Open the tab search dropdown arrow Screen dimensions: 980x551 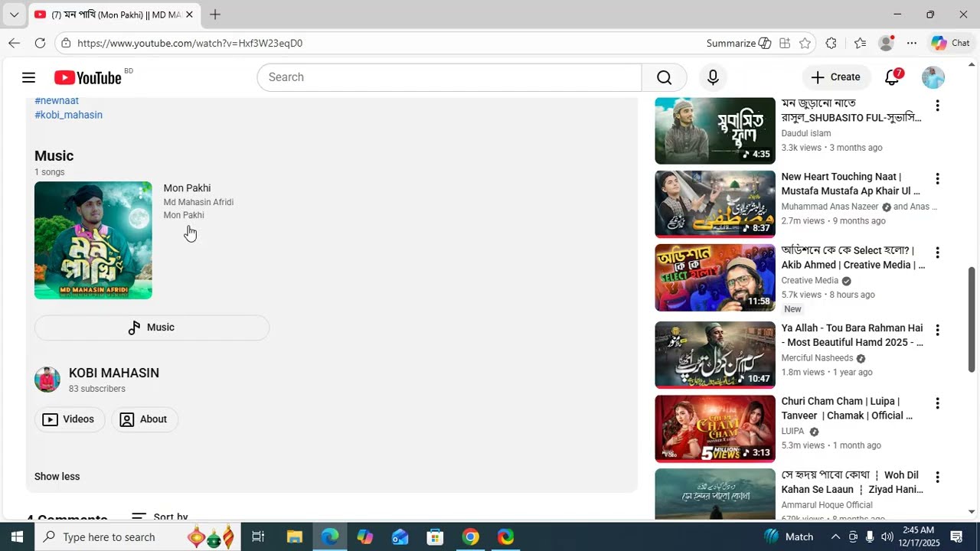[x=14, y=15]
